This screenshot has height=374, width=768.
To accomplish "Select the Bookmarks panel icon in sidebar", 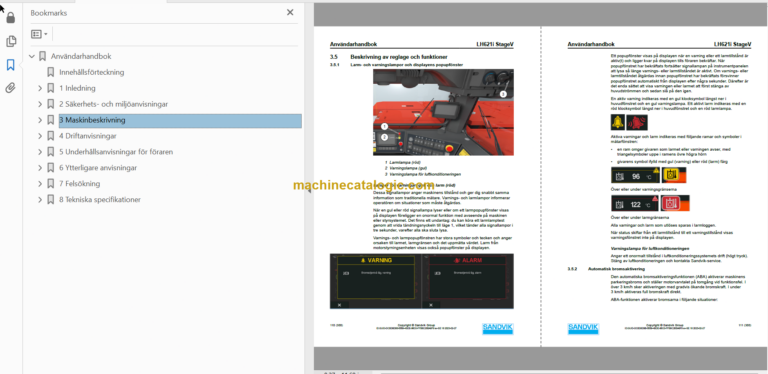I will coord(11,65).
